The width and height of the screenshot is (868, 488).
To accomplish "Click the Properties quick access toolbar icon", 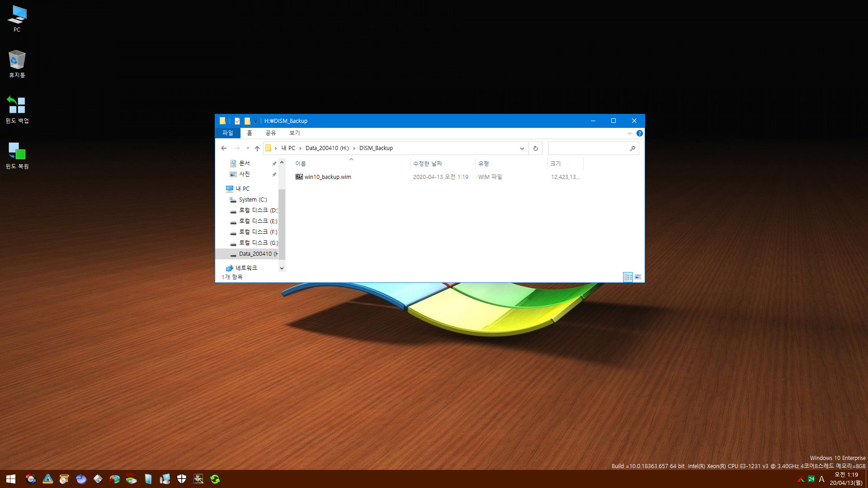I will click(237, 121).
